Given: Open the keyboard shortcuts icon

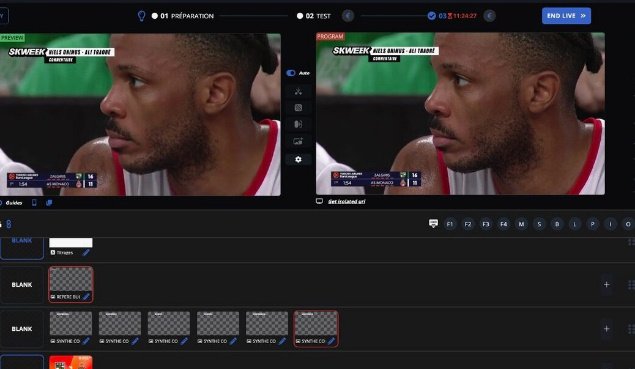Looking at the screenshot, I should point(433,224).
